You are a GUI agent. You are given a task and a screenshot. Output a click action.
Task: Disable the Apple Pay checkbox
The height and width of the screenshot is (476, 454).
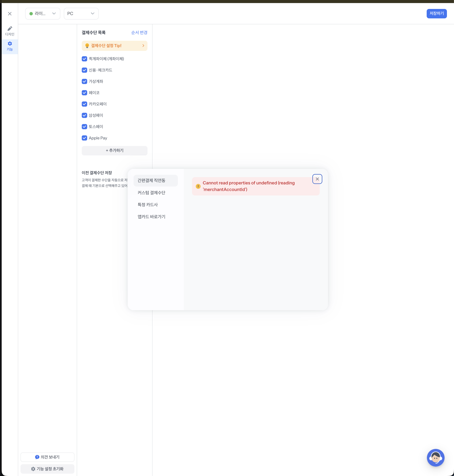click(x=84, y=138)
